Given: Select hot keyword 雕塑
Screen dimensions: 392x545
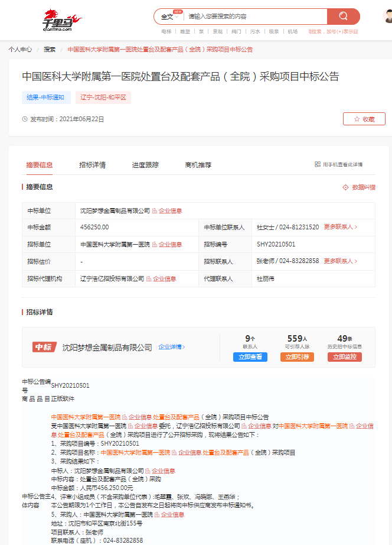Looking at the screenshot, I should click(185, 31).
